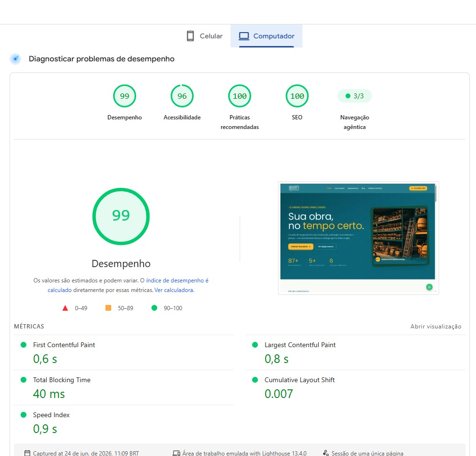476x456 pixels.
Task: Click the 0,8 s metric value
Action: [x=276, y=359]
